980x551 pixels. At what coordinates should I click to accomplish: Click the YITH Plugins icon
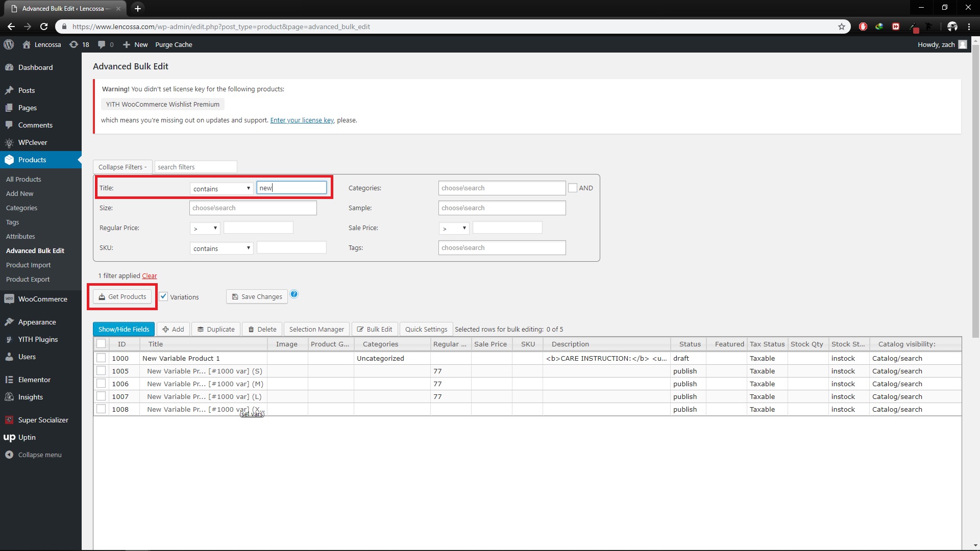[9, 339]
